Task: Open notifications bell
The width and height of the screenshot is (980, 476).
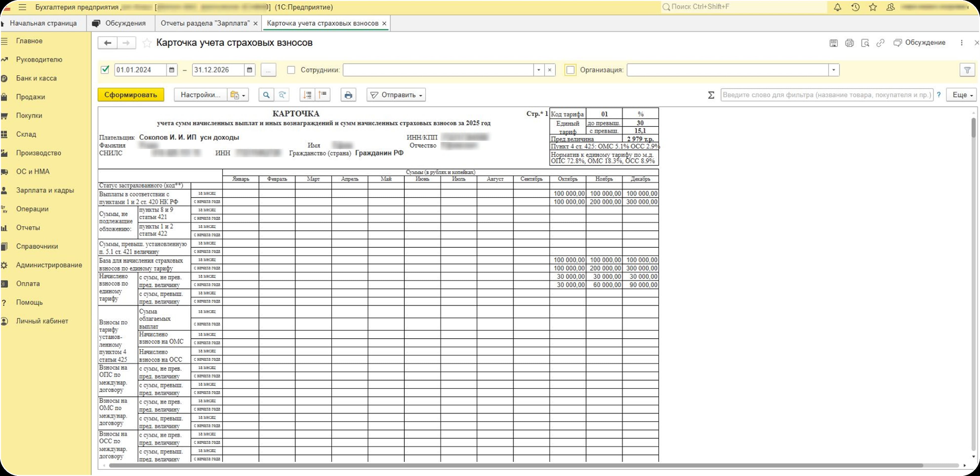Action: pos(837,7)
